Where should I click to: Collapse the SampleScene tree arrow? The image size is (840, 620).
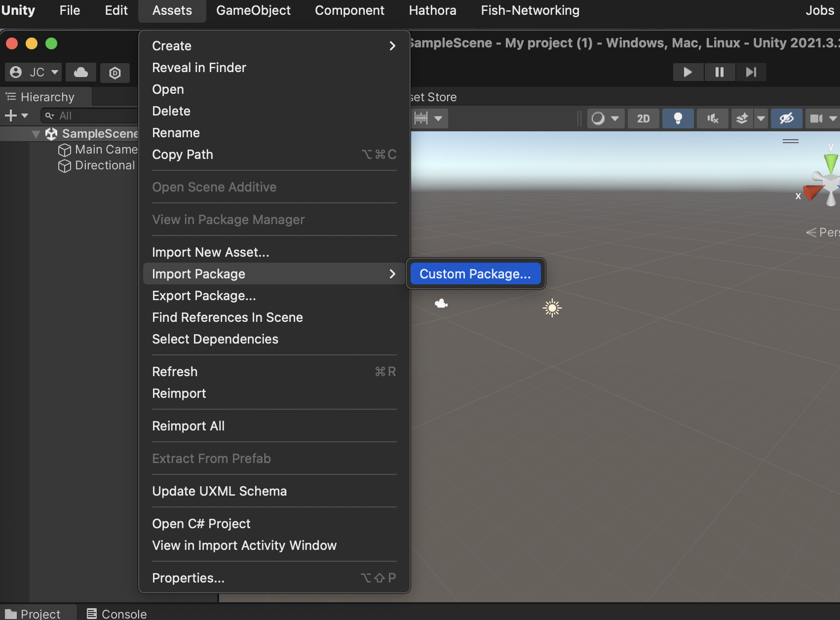pos(36,134)
